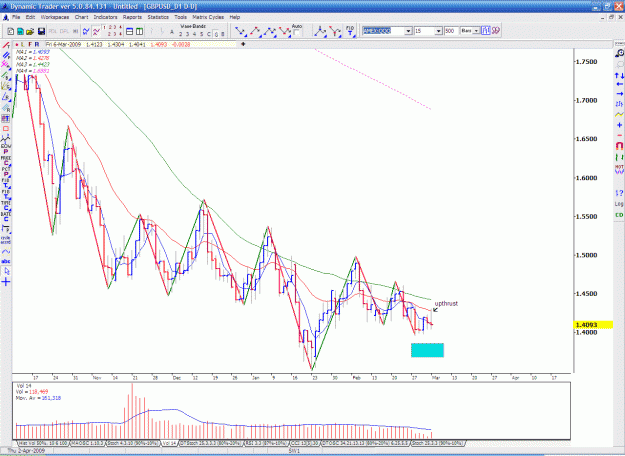Click the red trendline tool in sidebar

pos(6,45)
